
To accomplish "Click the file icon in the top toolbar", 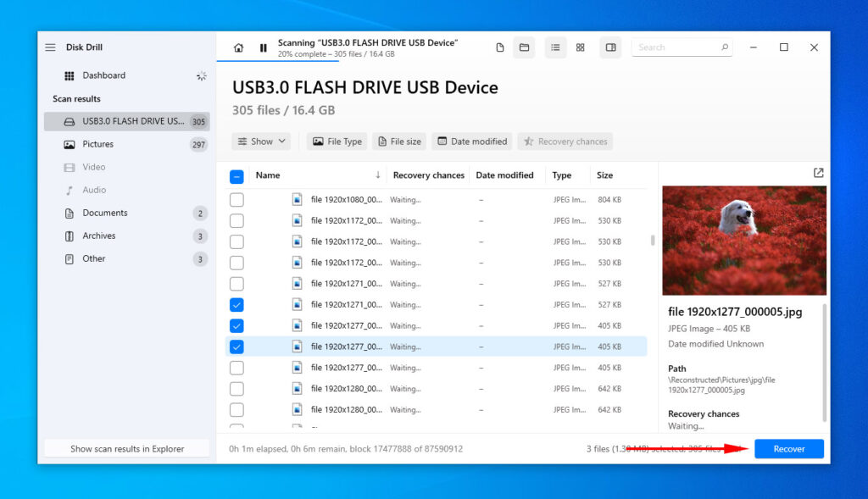I will [x=499, y=47].
